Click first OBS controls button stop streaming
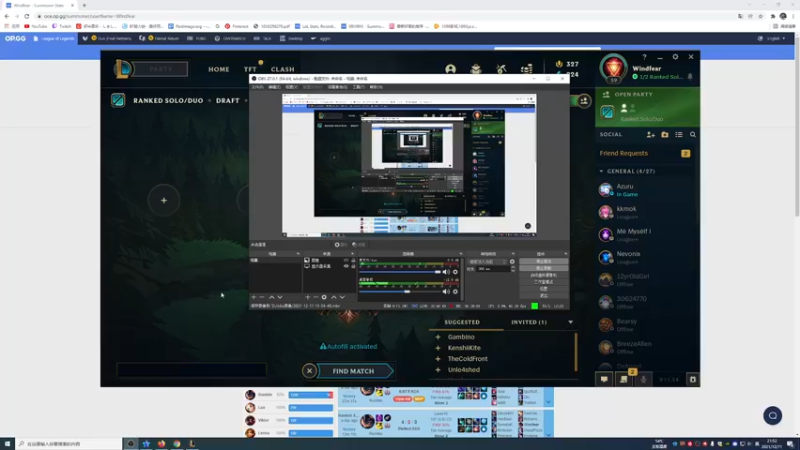 coord(543,261)
